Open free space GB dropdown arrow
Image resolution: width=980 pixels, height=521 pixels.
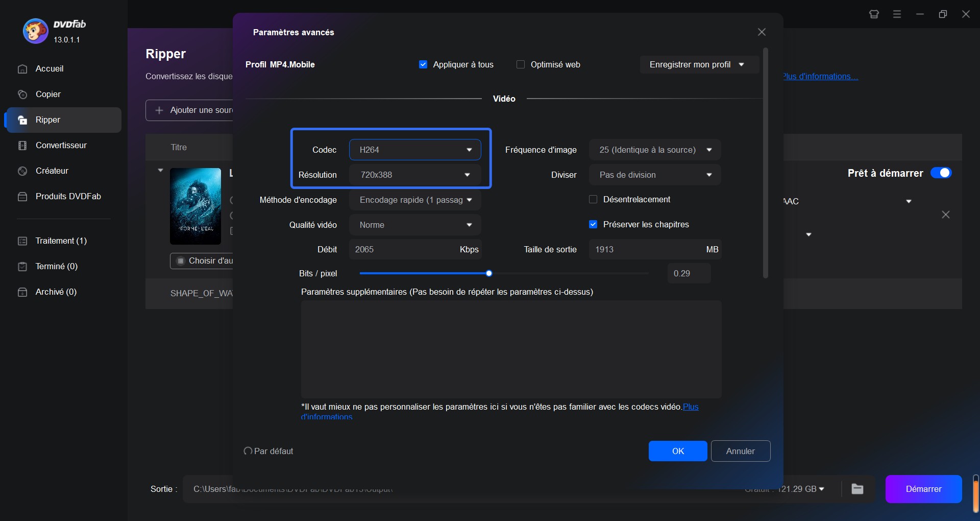(821, 489)
